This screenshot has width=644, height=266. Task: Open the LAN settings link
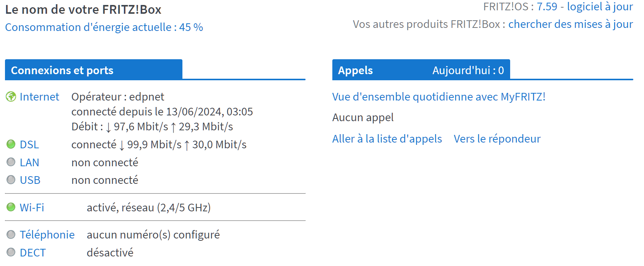pos(29,162)
